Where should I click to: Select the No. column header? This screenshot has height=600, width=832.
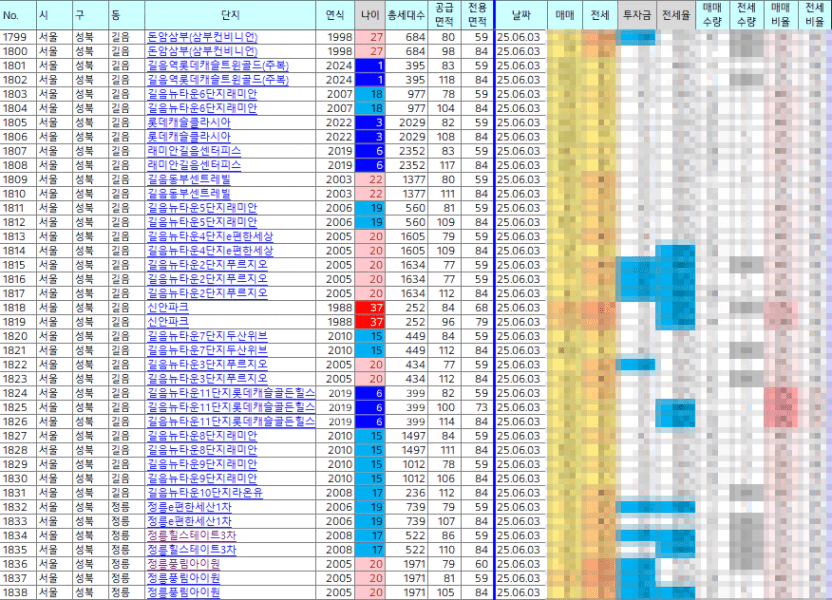click(18, 15)
